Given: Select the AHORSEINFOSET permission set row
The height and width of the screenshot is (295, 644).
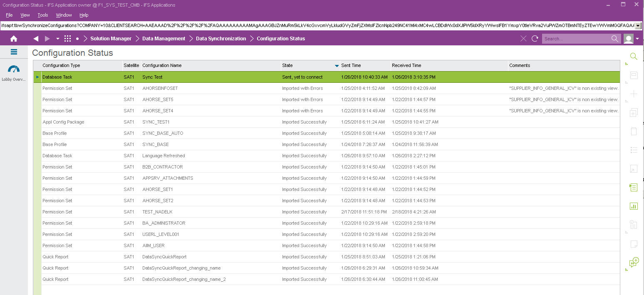Looking at the screenshot, I should pyautogui.click(x=160, y=88).
